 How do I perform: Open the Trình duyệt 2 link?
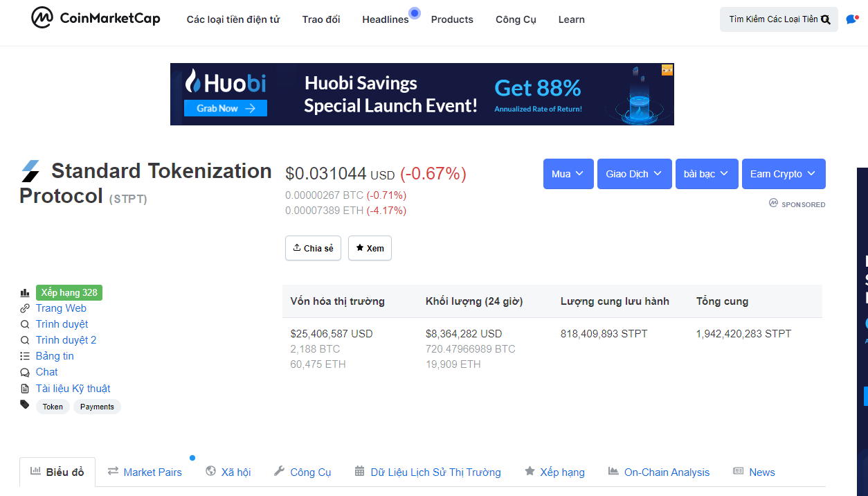point(66,340)
